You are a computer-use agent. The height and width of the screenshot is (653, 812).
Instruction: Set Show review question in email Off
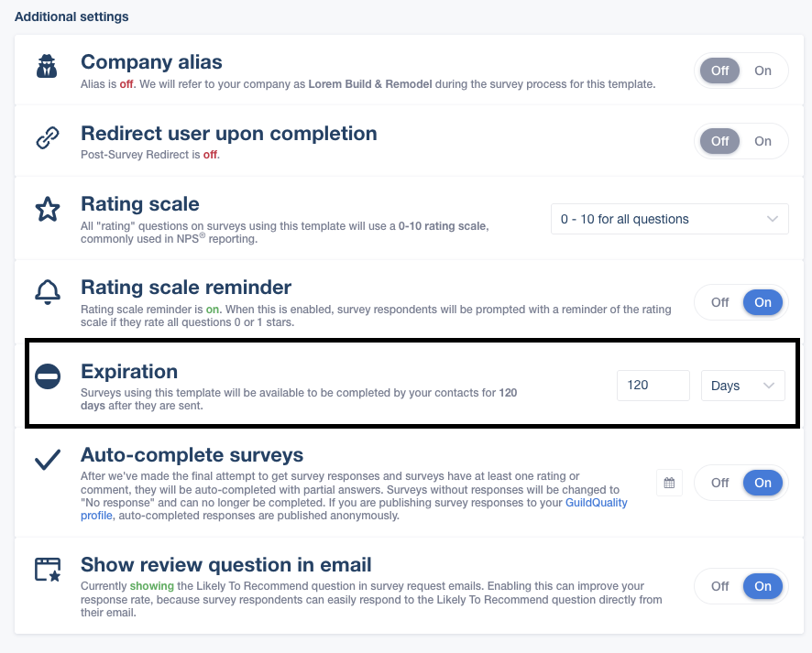(x=719, y=586)
